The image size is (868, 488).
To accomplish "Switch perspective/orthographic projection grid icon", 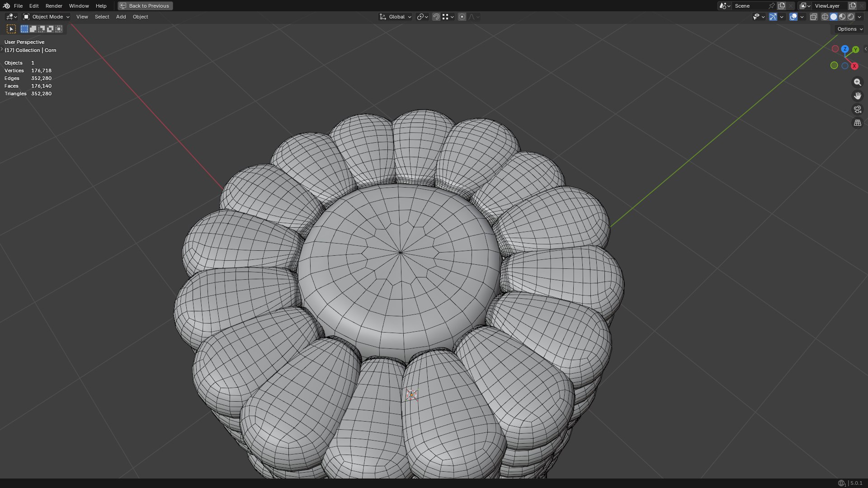I will point(857,123).
